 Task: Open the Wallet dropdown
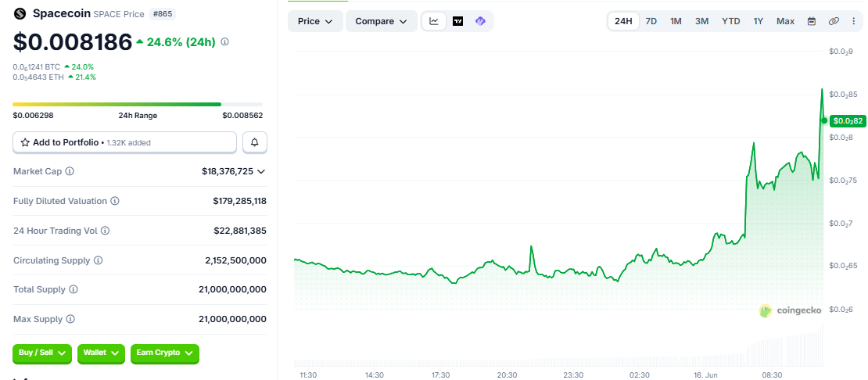101,353
